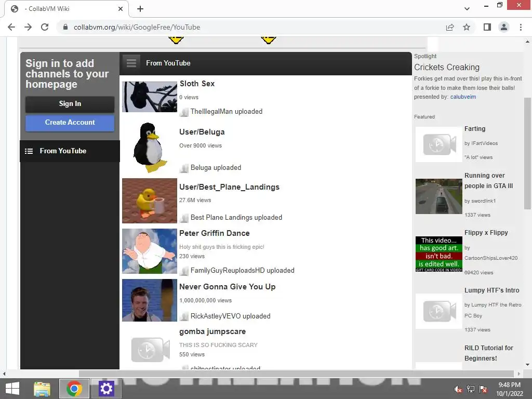
Task: Click the scroll down arrow
Action: [527, 365]
